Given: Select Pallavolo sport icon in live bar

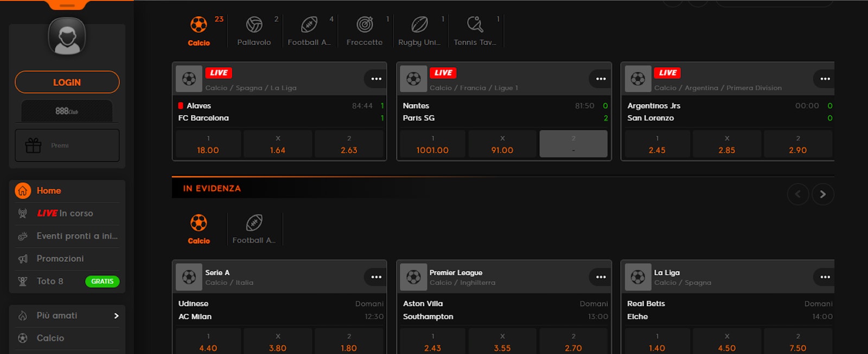Looking at the screenshot, I should [254, 25].
